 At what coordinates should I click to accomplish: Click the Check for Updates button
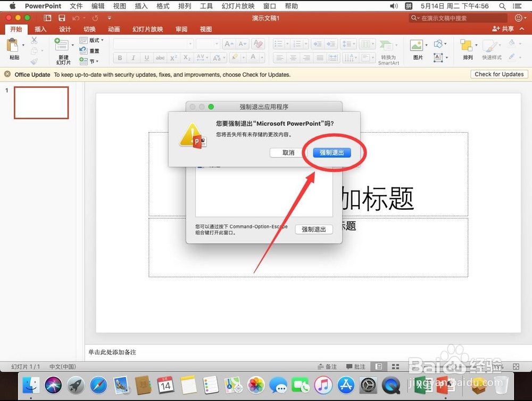point(499,75)
